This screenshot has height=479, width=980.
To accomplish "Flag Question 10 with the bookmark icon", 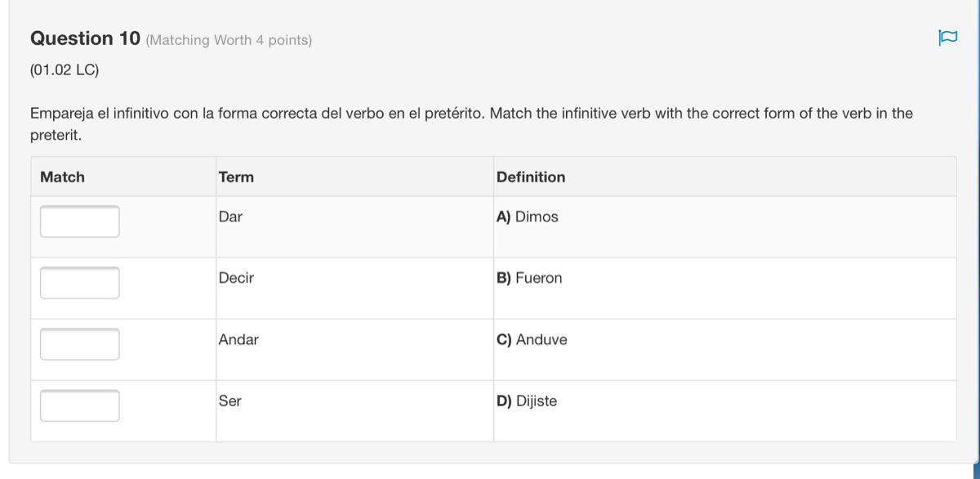I will 947,37.
